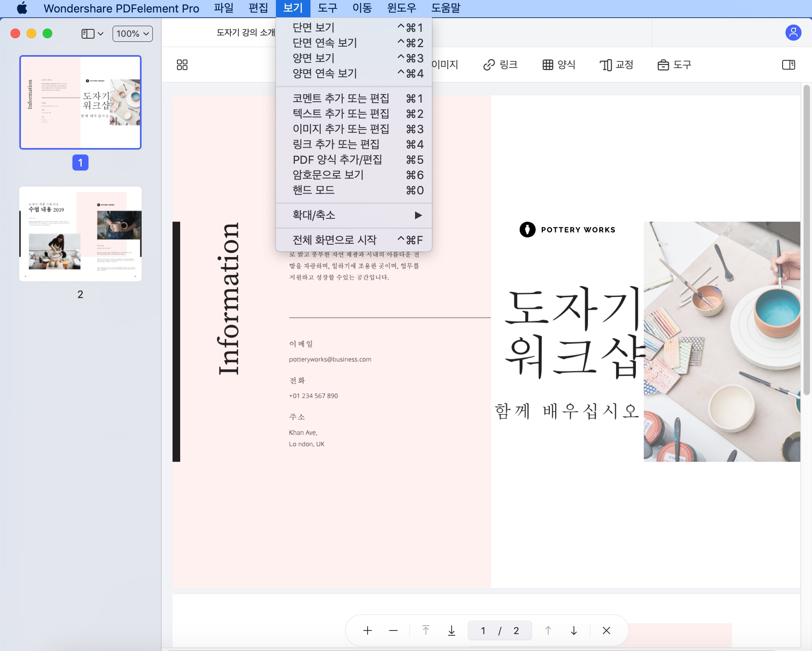The image size is (812, 651).
Task: Select 양면 연속 보기 view mode
Action: tap(354, 73)
